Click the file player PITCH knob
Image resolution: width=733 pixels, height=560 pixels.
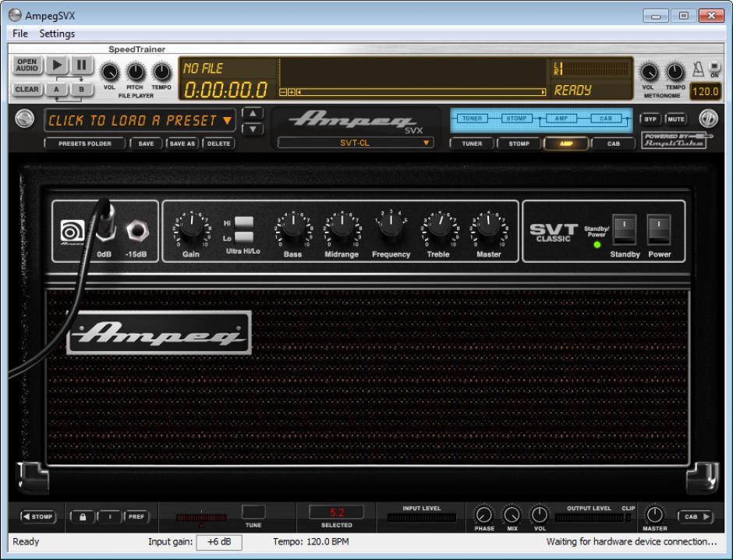coord(136,72)
